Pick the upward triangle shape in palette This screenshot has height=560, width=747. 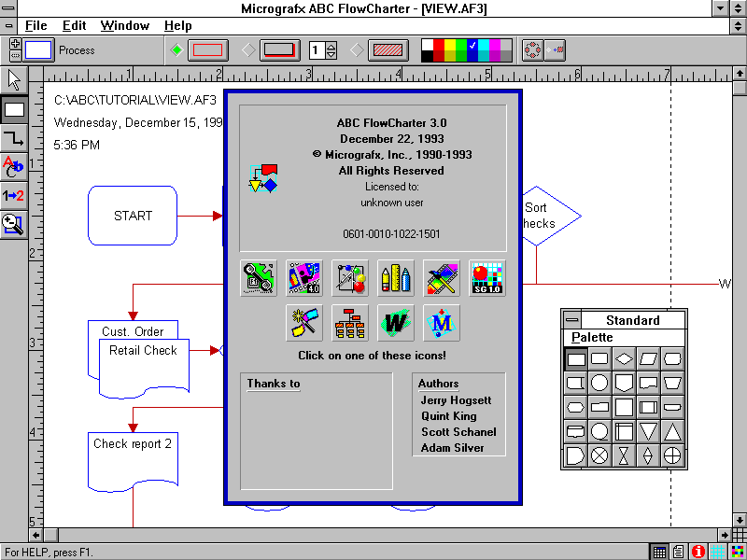click(672, 431)
